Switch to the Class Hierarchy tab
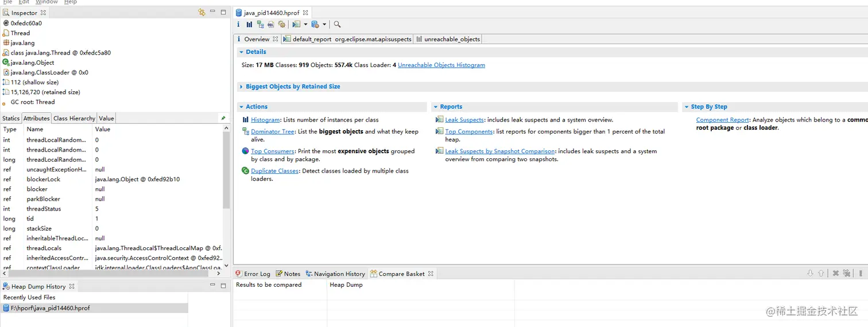Image resolution: width=868 pixels, height=327 pixels. [x=74, y=118]
